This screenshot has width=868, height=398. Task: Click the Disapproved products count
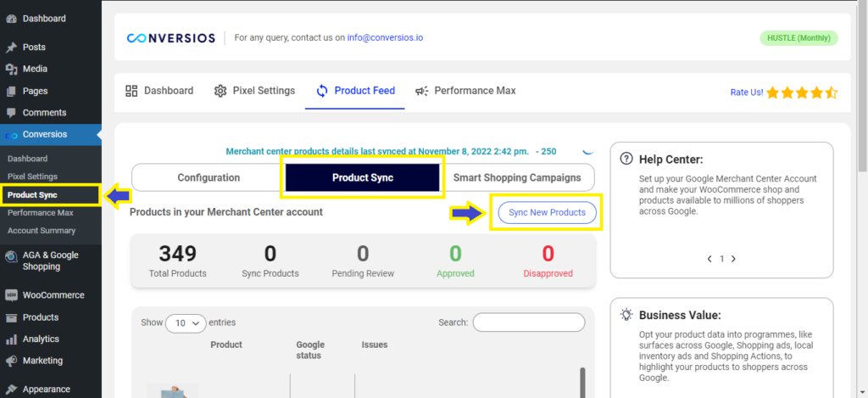point(548,254)
